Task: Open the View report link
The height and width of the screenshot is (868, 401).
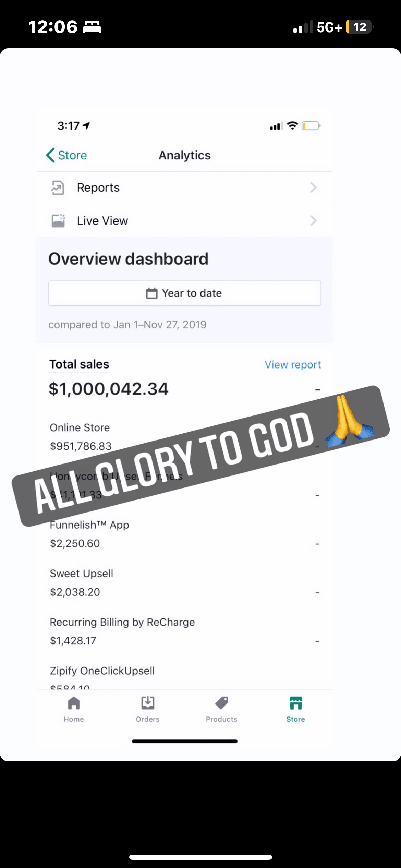Action: tap(293, 365)
